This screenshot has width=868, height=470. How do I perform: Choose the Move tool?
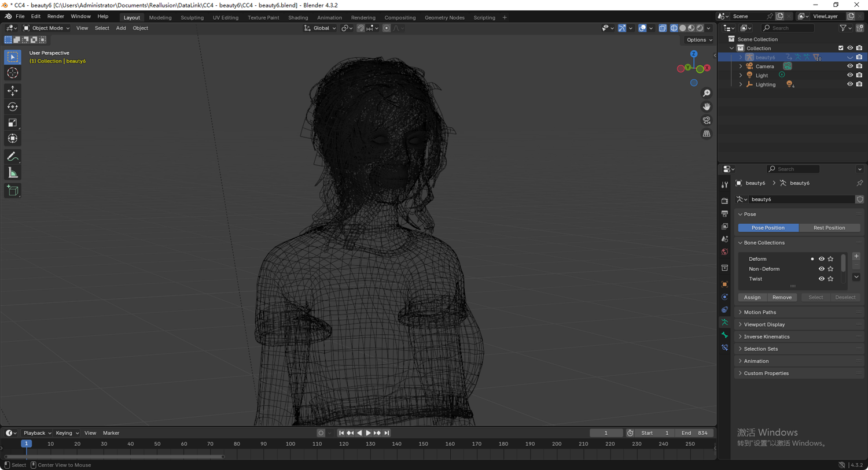[x=13, y=91]
